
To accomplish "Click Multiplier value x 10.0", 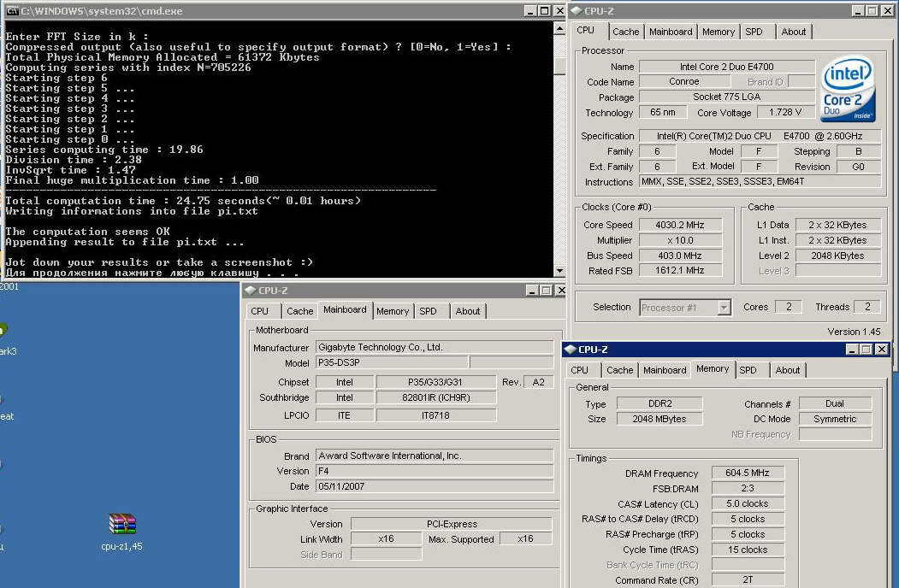I will click(x=680, y=241).
